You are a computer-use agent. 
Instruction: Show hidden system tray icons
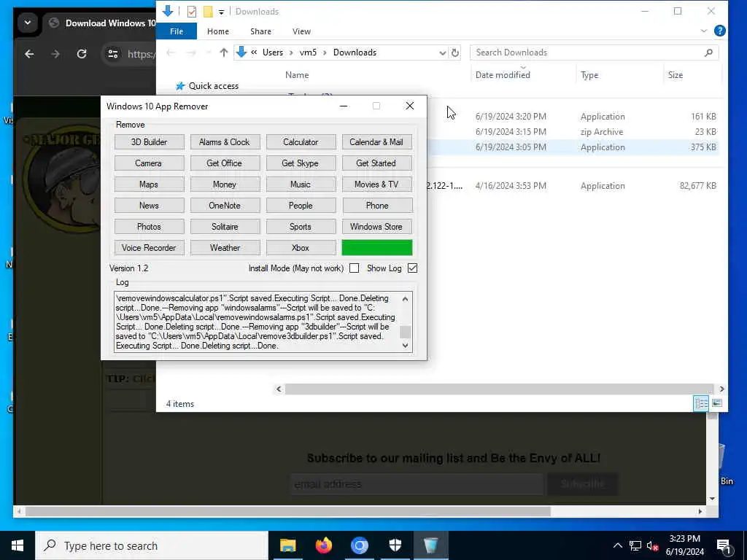tap(617, 545)
